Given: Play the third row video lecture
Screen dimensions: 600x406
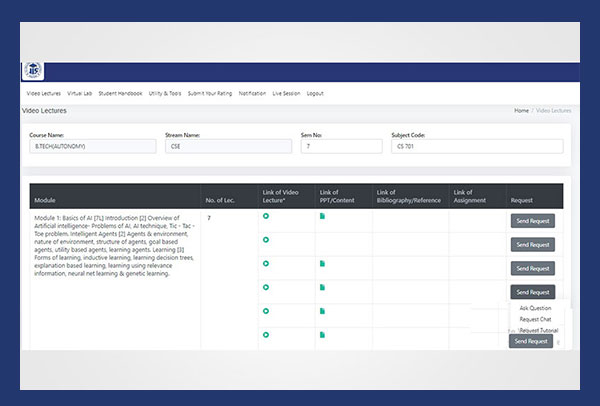Looking at the screenshot, I should pos(266,263).
